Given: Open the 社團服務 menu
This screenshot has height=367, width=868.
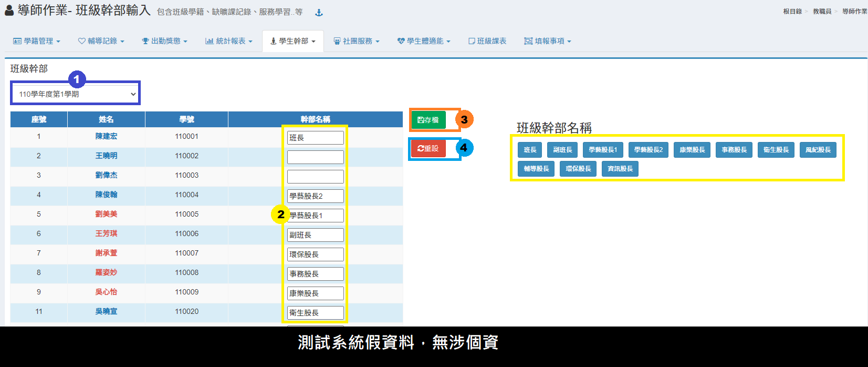Looking at the screenshot, I should [x=357, y=41].
